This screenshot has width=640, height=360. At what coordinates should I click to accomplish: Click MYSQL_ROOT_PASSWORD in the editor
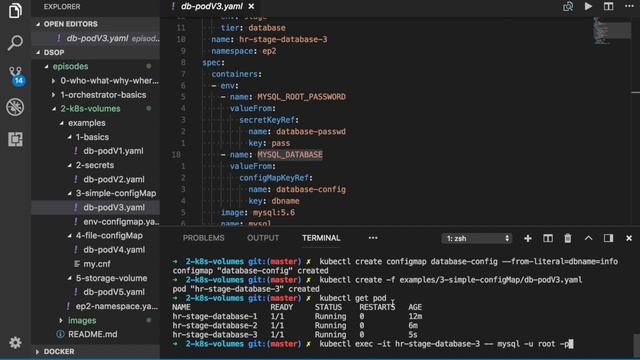coord(301,97)
